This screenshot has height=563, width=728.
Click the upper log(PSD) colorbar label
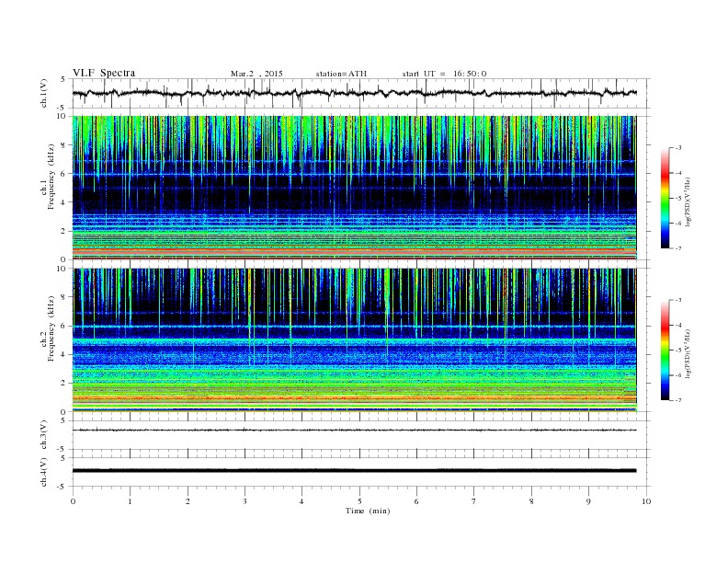[x=688, y=201]
